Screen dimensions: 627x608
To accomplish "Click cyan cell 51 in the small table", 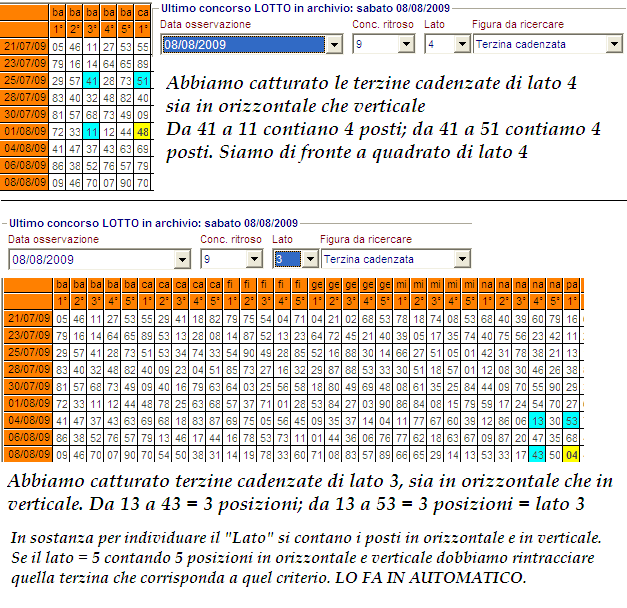I will coord(143,81).
